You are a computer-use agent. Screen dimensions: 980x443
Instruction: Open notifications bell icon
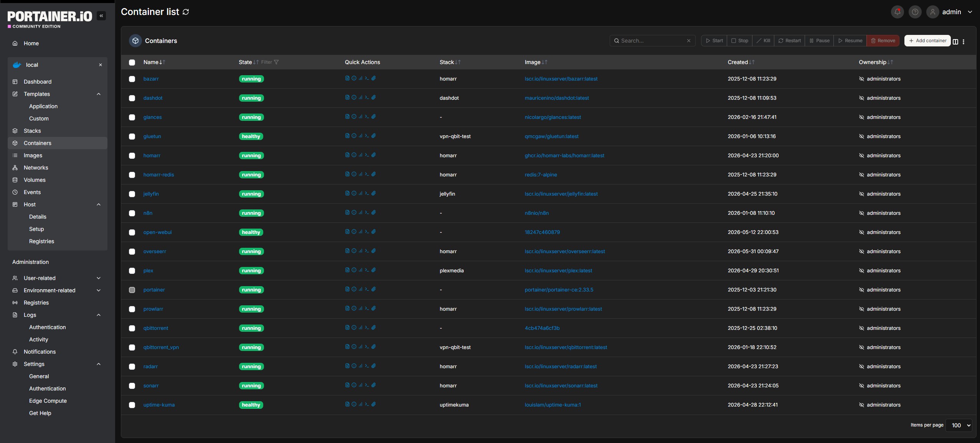[x=897, y=12]
